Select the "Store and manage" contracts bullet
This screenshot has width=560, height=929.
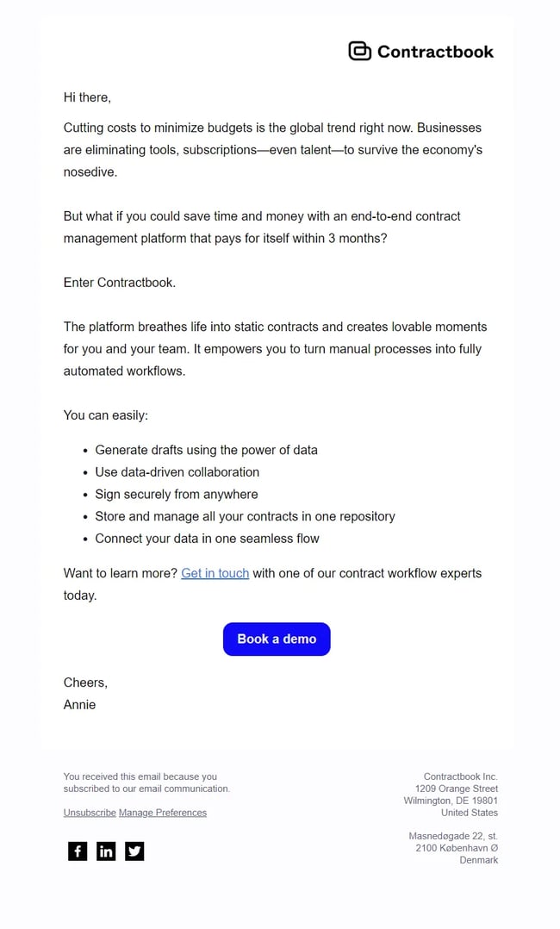click(245, 516)
